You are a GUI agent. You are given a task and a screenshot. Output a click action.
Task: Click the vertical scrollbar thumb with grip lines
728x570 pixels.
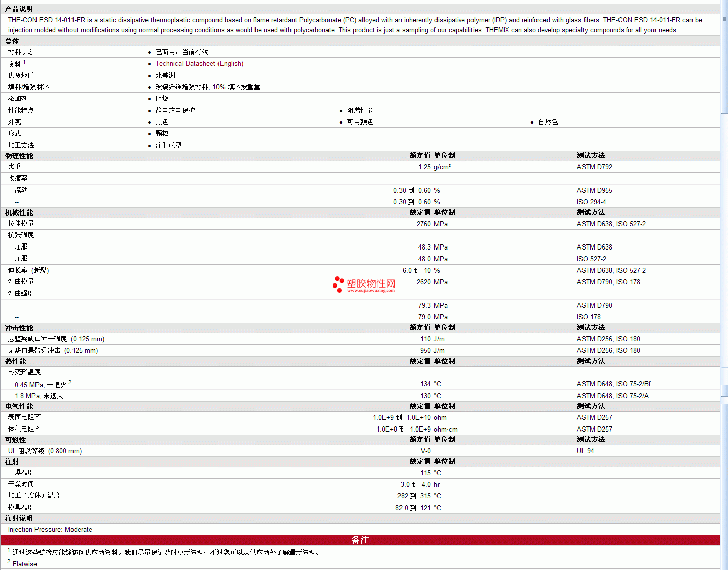tap(724, 57)
